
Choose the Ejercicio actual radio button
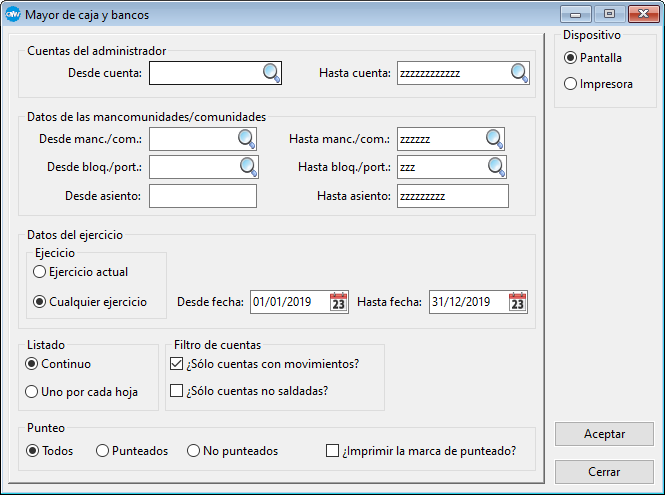(40, 271)
